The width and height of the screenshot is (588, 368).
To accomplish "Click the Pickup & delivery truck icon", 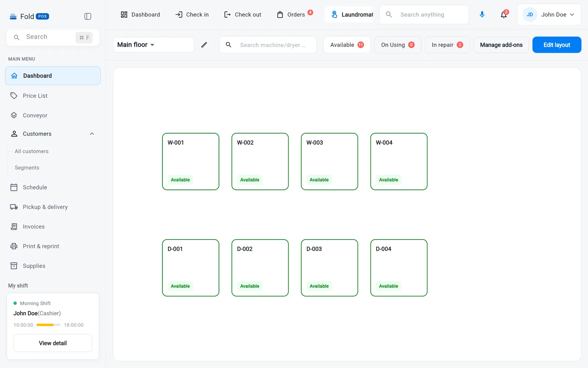I will (14, 207).
